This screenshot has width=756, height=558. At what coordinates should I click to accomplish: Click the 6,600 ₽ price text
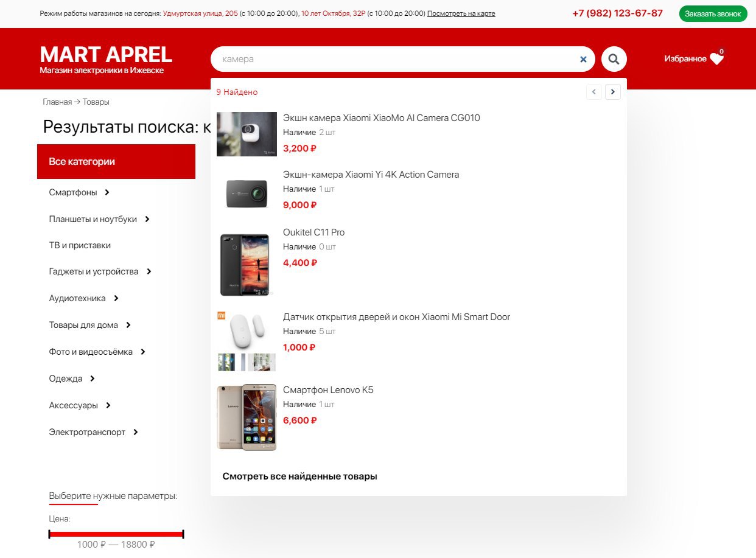click(x=299, y=420)
